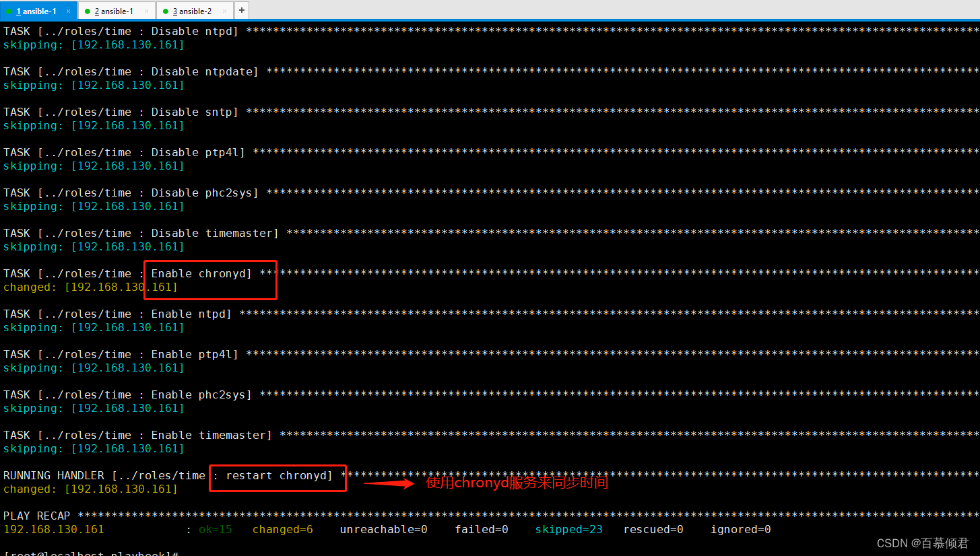
Task: Click the skipping line under Enable ptp4l
Action: [94, 368]
